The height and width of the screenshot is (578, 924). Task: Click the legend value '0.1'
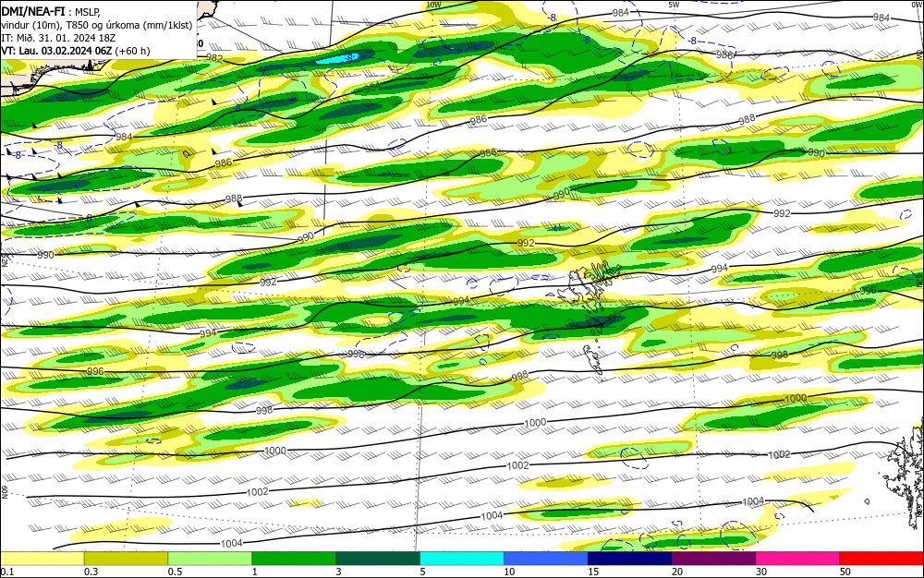pyautogui.click(x=7, y=572)
